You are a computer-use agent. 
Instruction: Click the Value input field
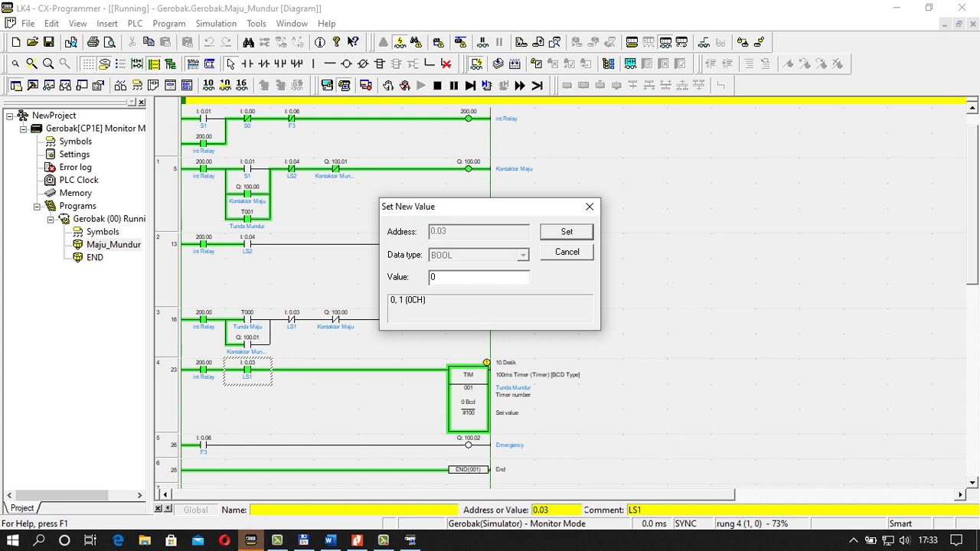479,277
